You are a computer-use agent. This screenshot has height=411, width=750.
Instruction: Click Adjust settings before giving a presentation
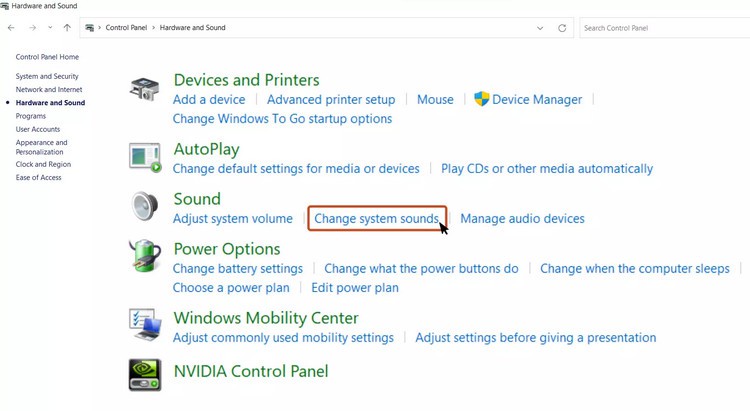536,338
